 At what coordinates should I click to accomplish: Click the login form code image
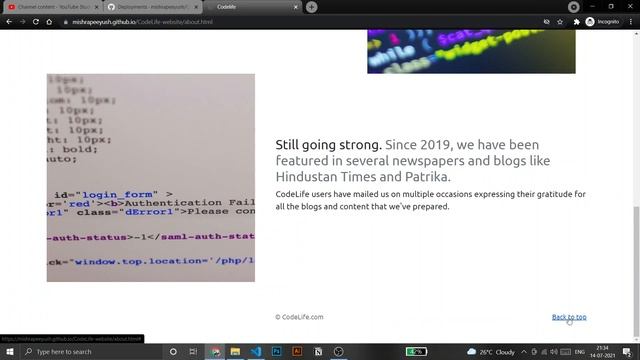[151, 178]
